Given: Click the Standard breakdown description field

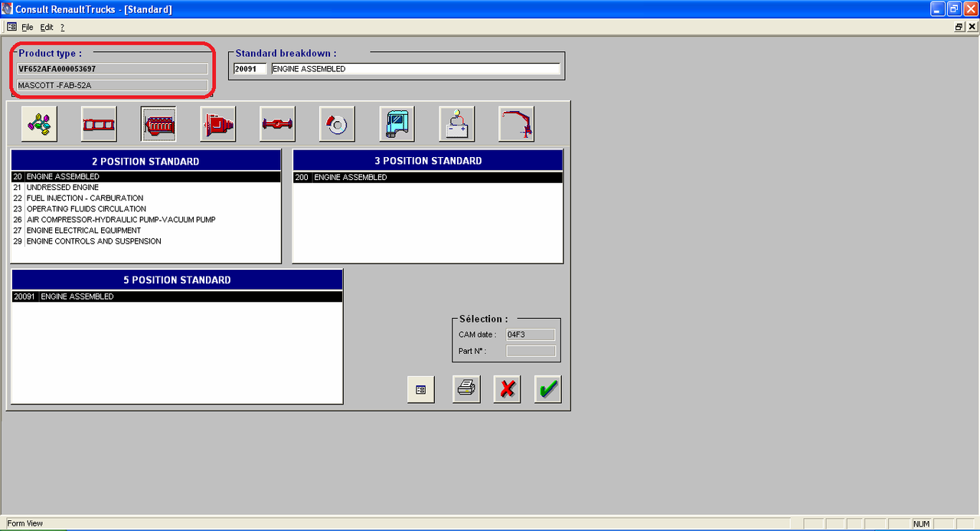Looking at the screenshot, I should coord(416,69).
